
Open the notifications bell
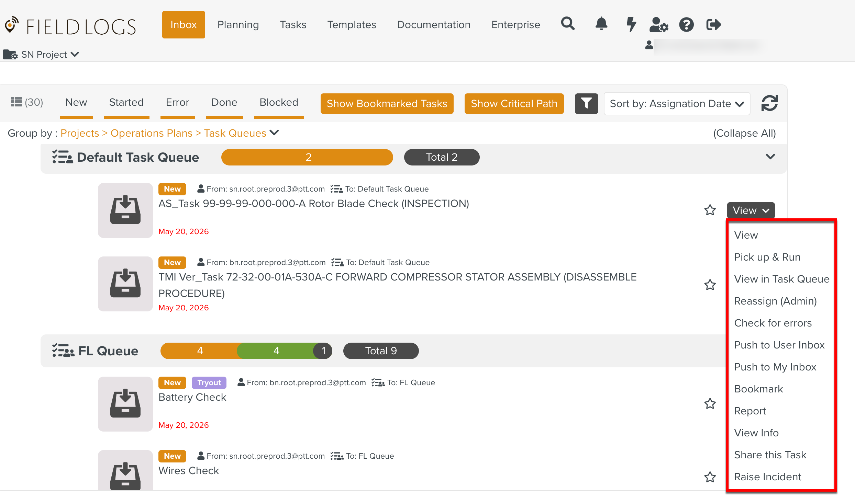pyautogui.click(x=601, y=24)
